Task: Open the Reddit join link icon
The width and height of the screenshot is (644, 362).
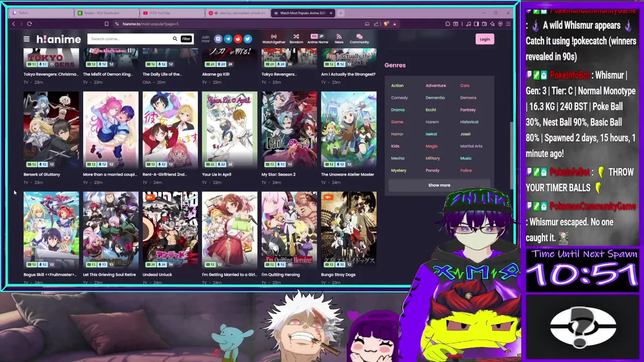Action: click(237, 39)
